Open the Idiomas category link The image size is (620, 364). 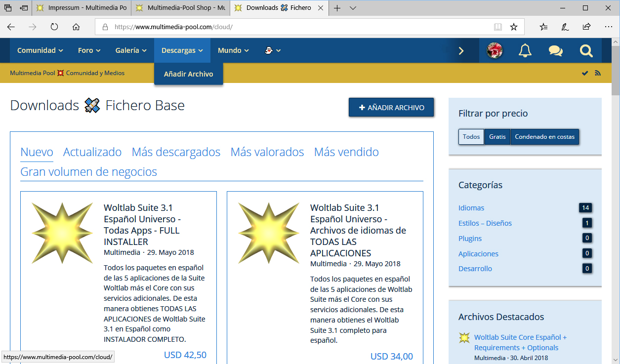[471, 208]
